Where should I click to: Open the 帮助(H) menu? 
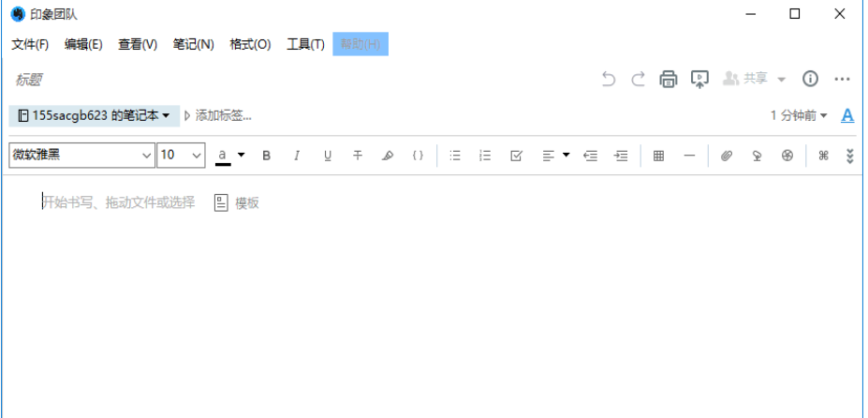click(x=360, y=44)
